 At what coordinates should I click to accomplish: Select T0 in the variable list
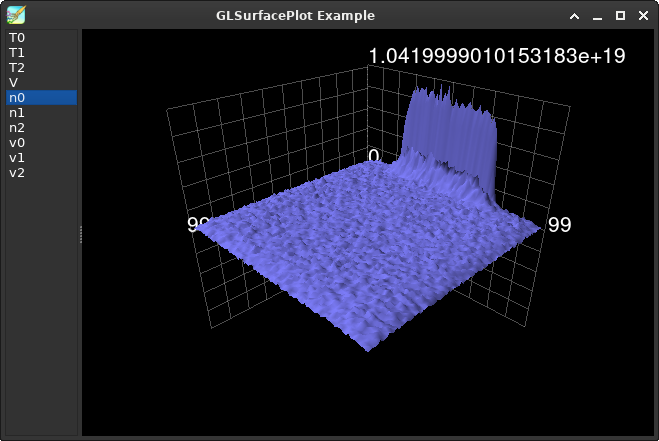(x=16, y=38)
